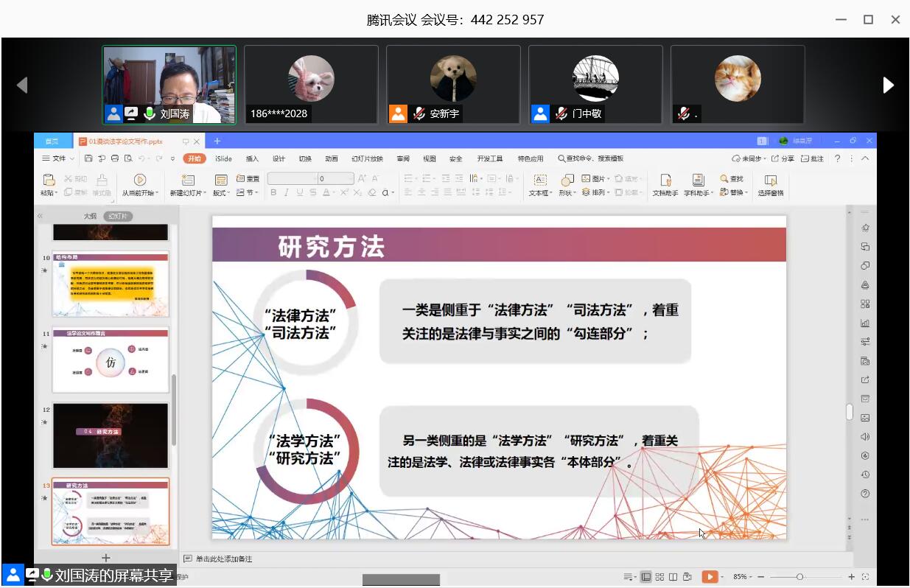
Task: Expand the File menu dropdown
Action: (58, 158)
